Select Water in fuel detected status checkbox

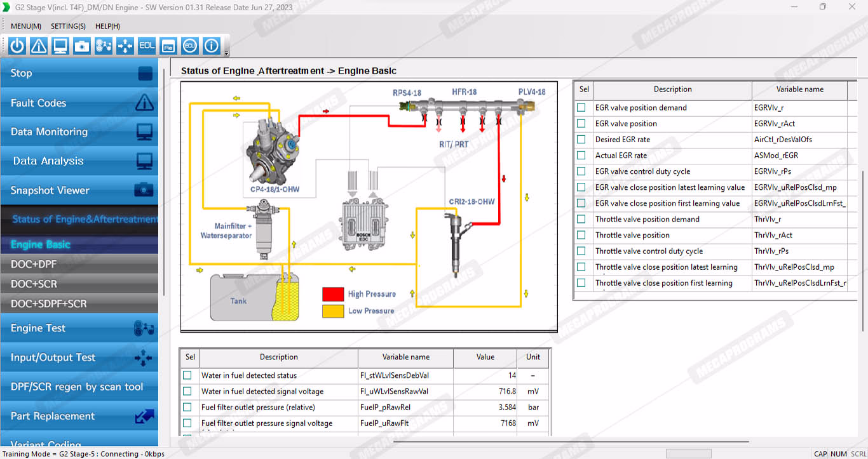tap(187, 375)
